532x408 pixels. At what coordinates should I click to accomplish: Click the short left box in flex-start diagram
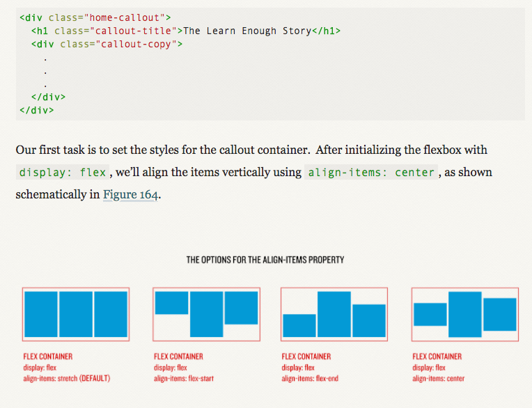coord(172,303)
